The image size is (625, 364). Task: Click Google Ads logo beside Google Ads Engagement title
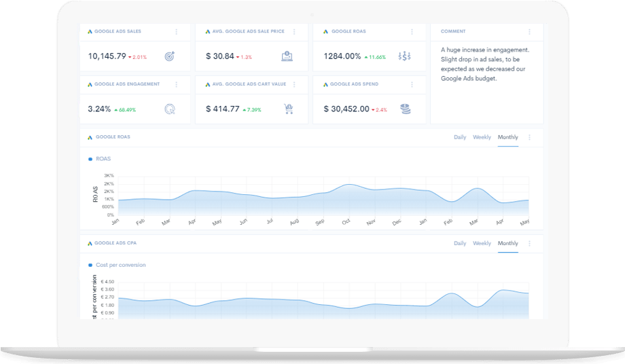pyautogui.click(x=90, y=84)
